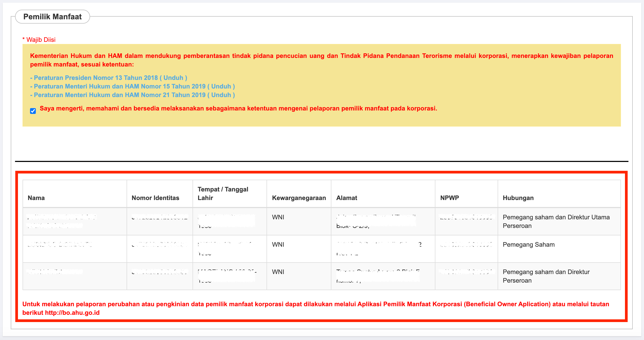Open the bo.ahu.go.id link
Viewport: 644px width, 340px height.
[72, 313]
